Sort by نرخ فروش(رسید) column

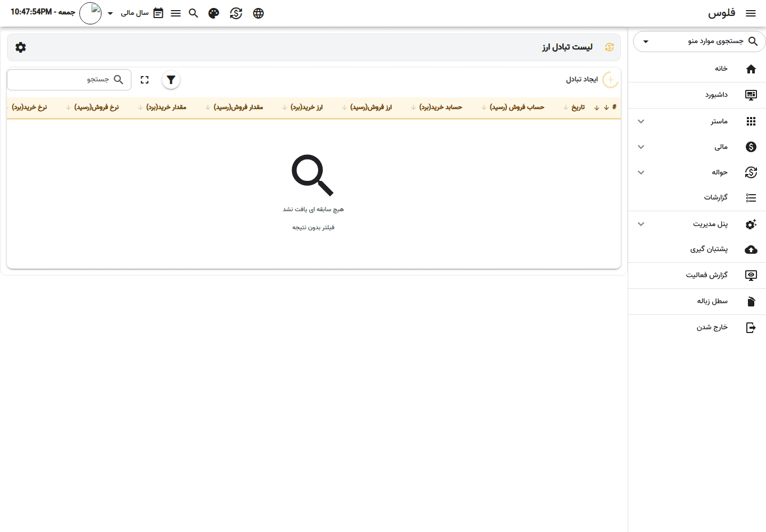(x=96, y=107)
